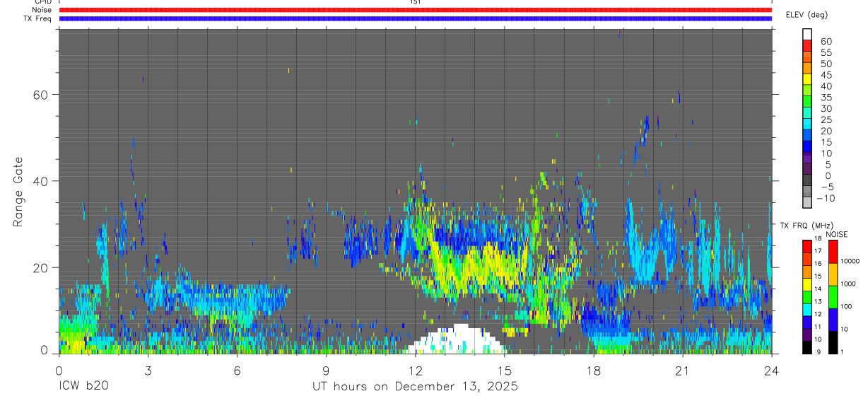Click "UT hours on December 13, 2025" caption

pyautogui.click(x=416, y=386)
